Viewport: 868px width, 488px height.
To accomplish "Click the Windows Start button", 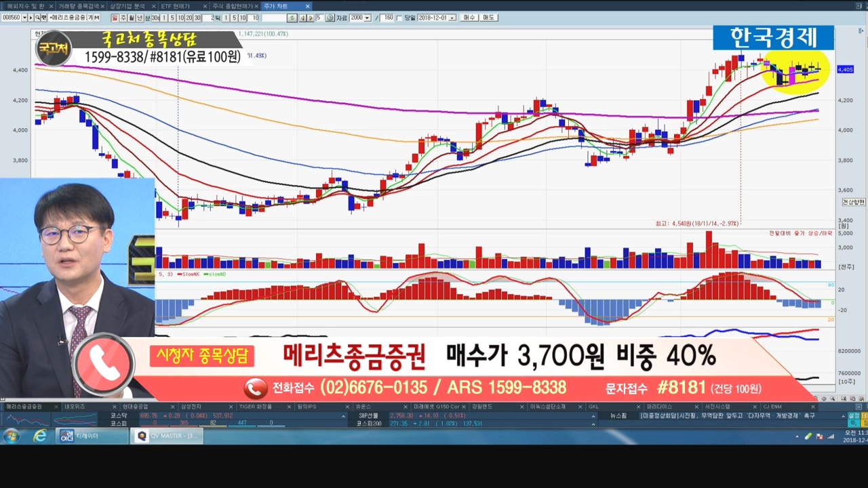I will [12, 436].
